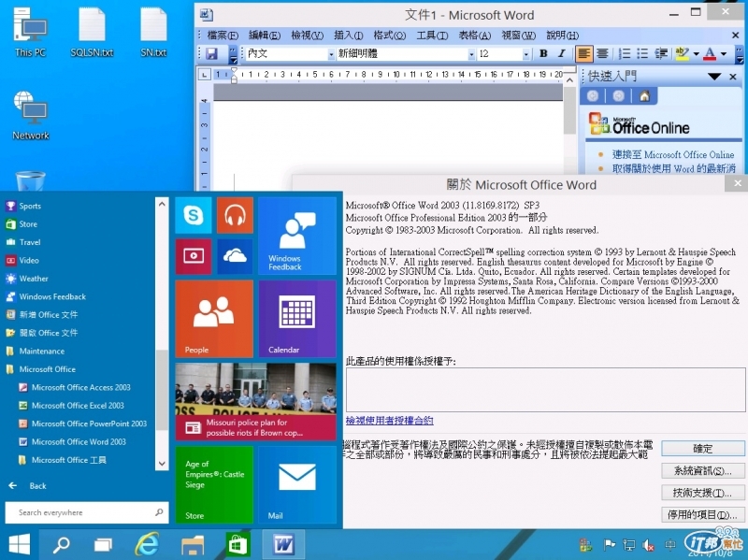This screenshot has width=748, height=560.
Task: Open the Windows Feedback tile
Action: 297,237
